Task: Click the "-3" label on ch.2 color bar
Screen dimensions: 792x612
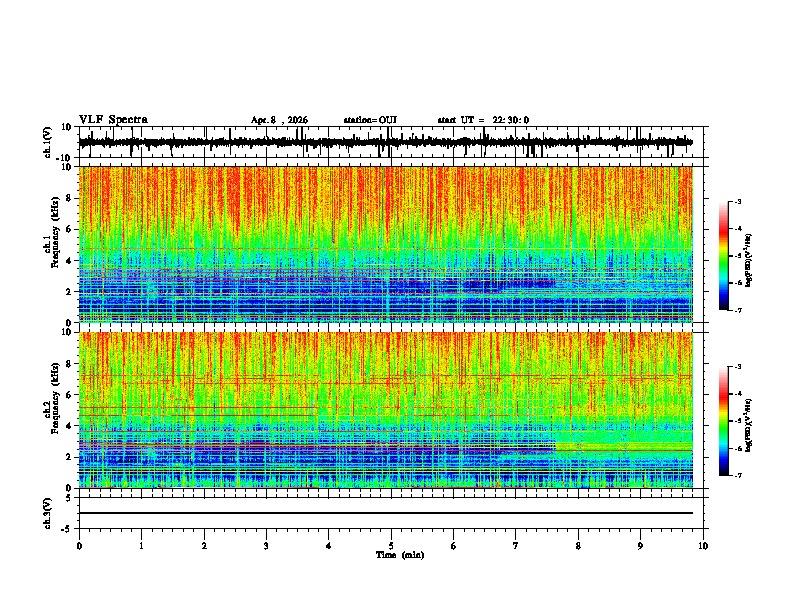Action: pos(738,367)
